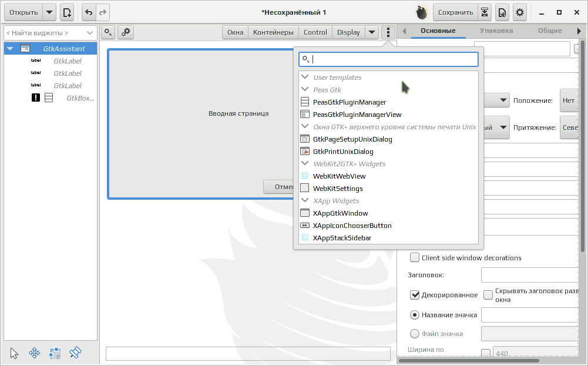588x366 pixels.
Task: Click the magnifier icon above the canvas
Action: (x=108, y=32)
